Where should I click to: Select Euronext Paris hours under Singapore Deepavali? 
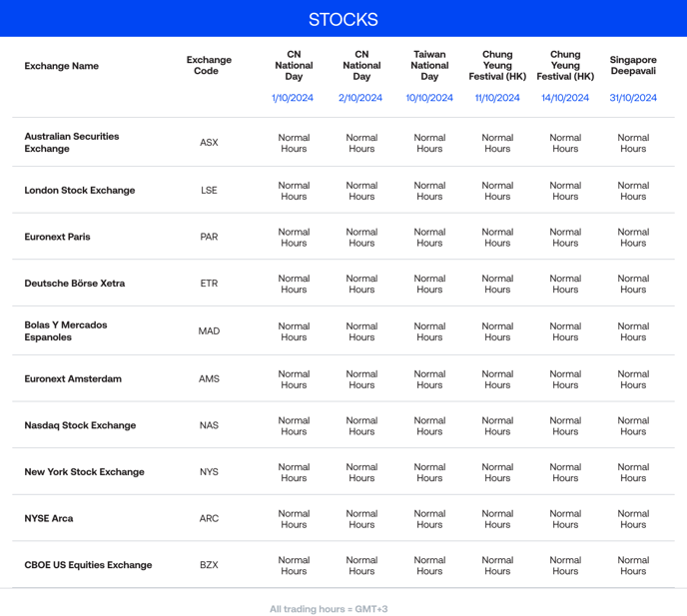point(633,238)
